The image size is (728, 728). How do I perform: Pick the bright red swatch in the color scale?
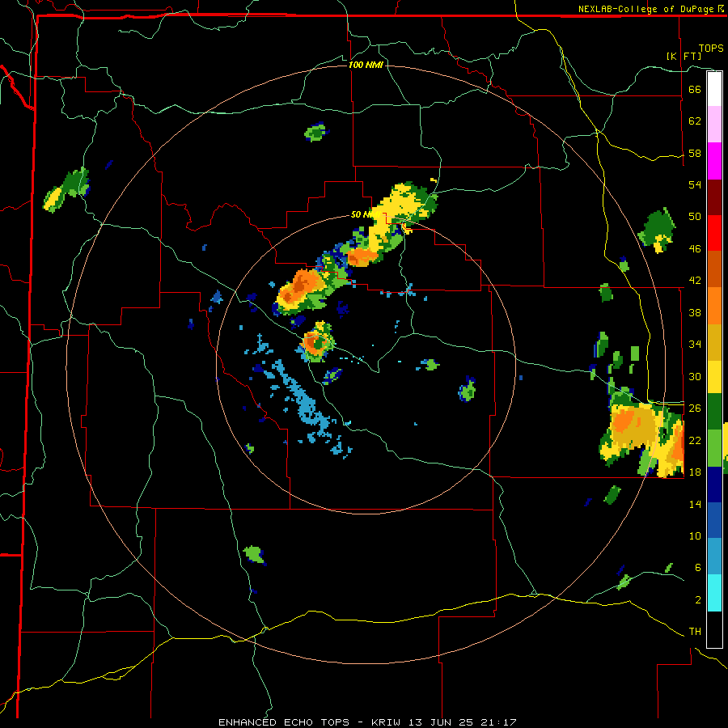[x=714, y=233]
